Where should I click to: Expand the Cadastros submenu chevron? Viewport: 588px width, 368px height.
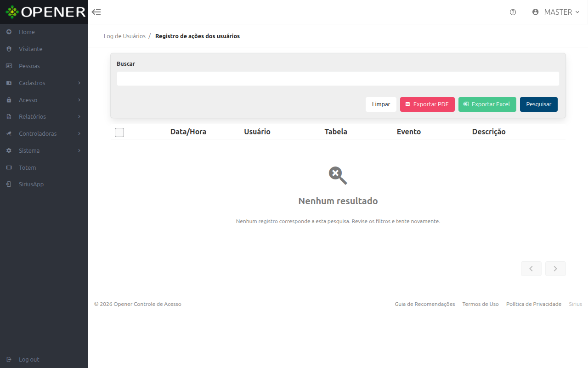(x=79, y=83)
